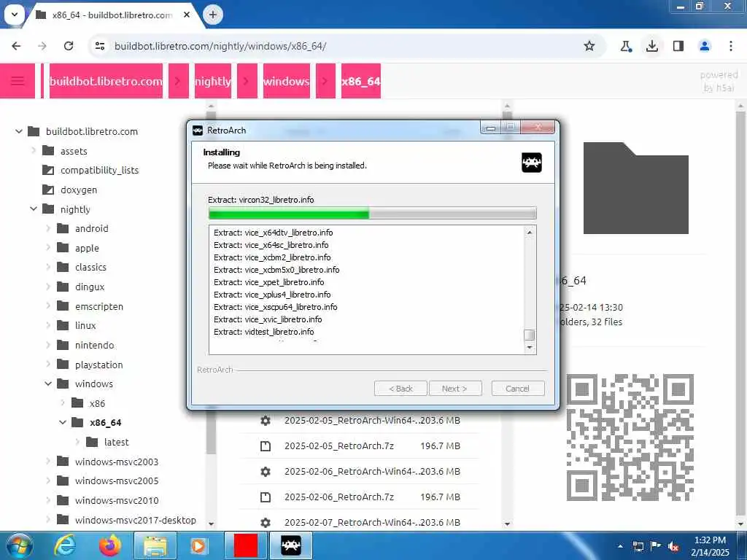Select windows-msvc2003 folder in tree
The width and height of the screenshot is (747, 560).
coord(107,462)
